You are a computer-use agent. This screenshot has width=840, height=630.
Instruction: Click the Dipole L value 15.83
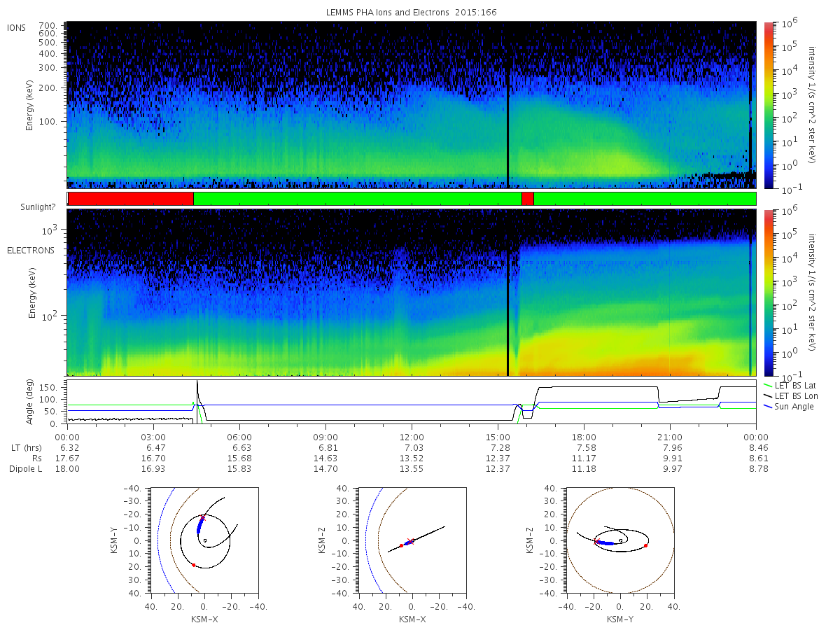pos(239,468)
